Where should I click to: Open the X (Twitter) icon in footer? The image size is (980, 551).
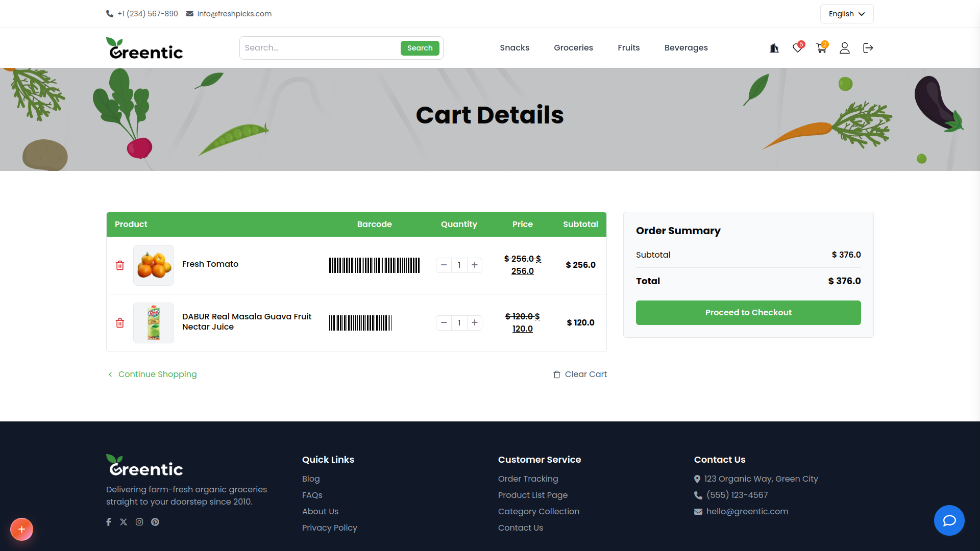[124, 522]
